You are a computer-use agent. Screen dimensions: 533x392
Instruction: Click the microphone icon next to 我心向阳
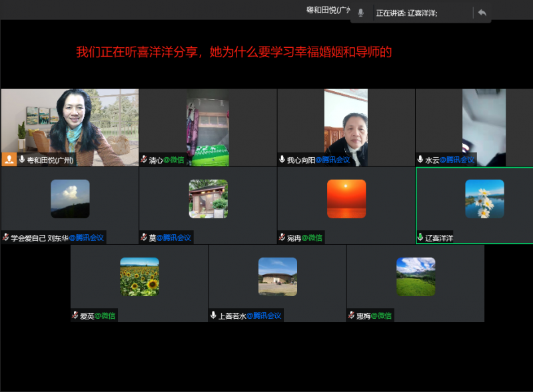[x=282, y=160]
